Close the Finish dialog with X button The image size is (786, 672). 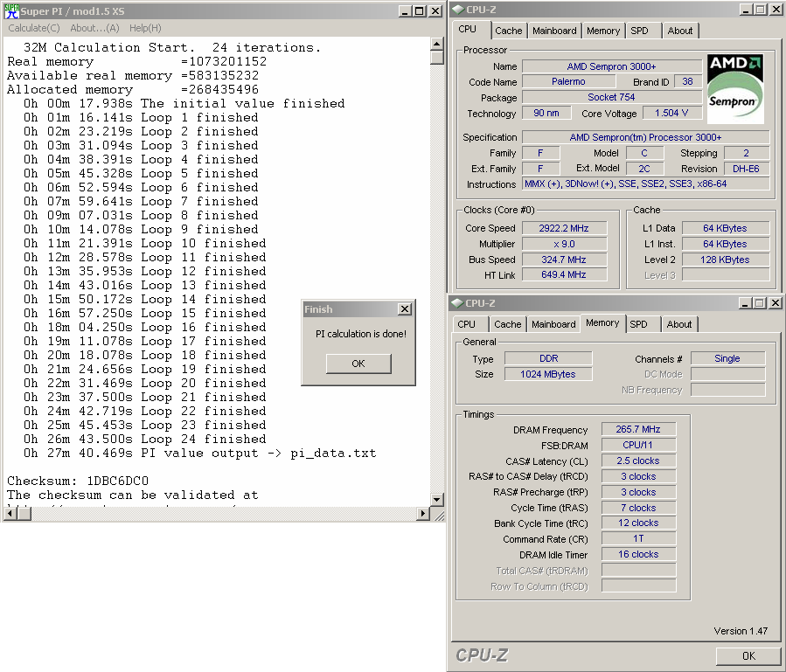[405, 309]
